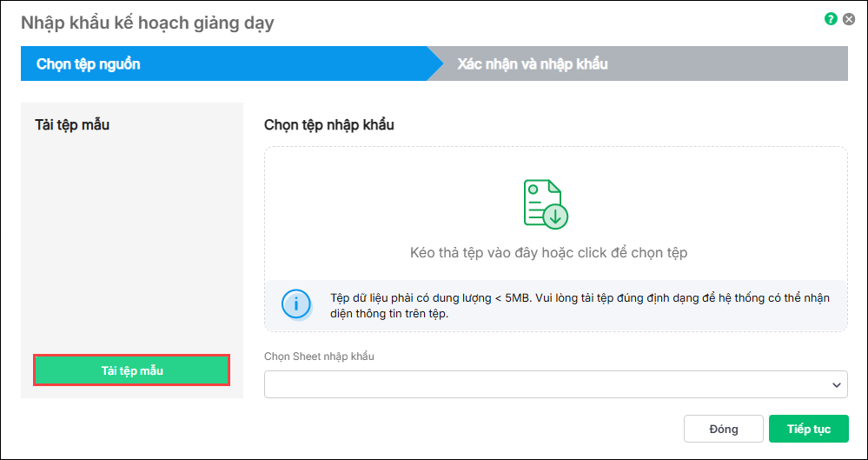Click the document download icon in drop zone
868x460 pixels.
[546, 203]
